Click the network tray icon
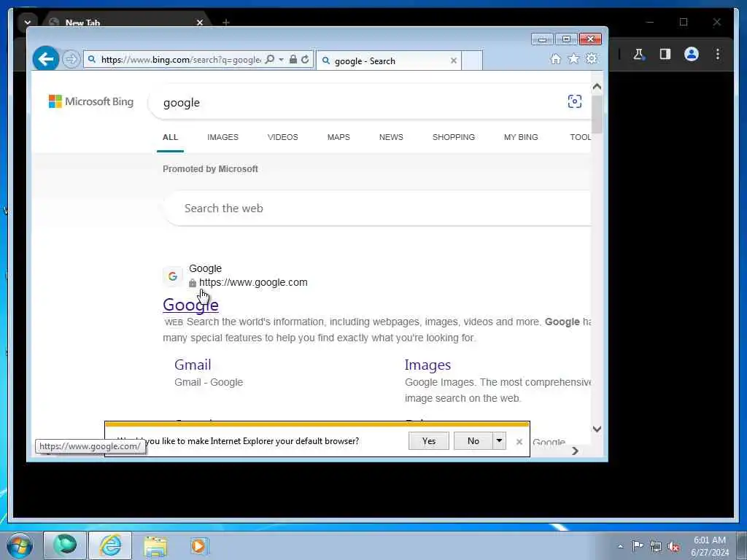The height and width of the screenshot is (560, 747). [656, 546]
